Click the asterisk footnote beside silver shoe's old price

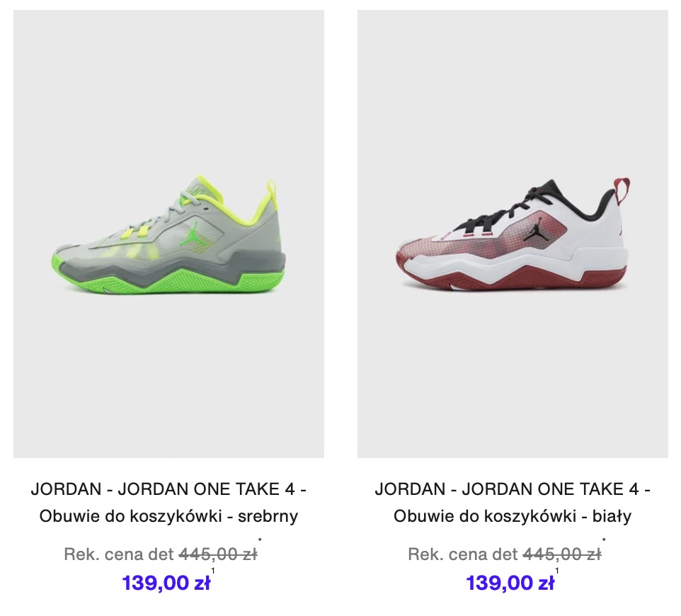(260, 540)
